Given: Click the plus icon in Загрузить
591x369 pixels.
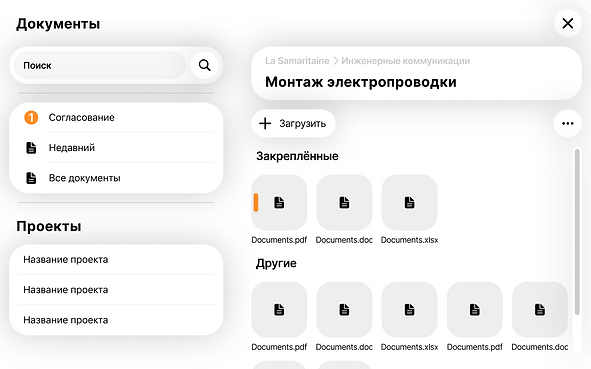Looking at the screenshot, I should tap(265, 123).
